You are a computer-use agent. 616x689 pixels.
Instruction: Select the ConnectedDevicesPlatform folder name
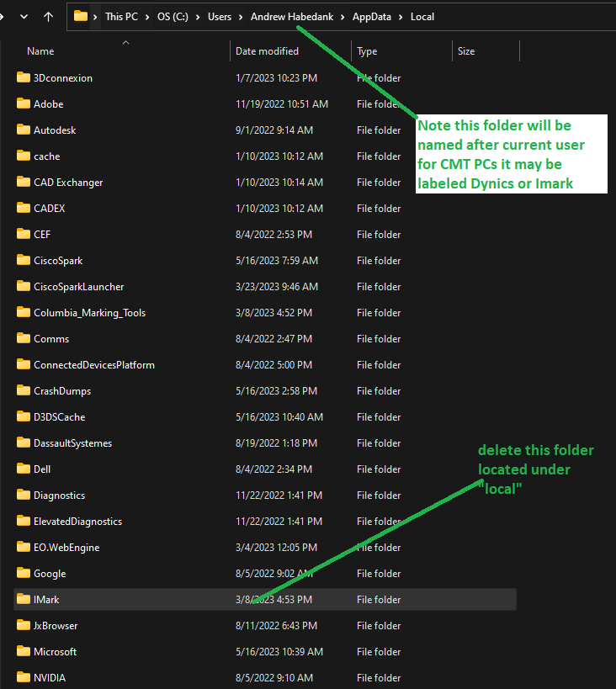94,365
